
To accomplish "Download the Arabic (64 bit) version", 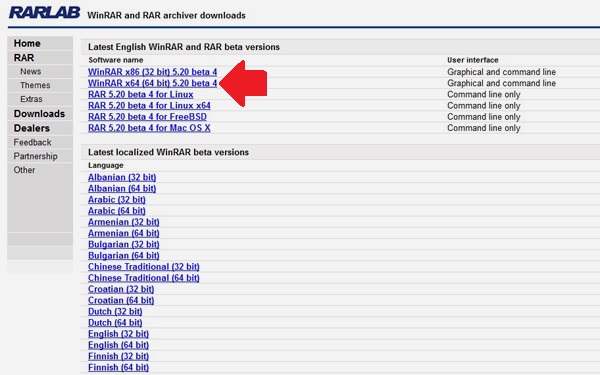I will click(x=117, y=210).
